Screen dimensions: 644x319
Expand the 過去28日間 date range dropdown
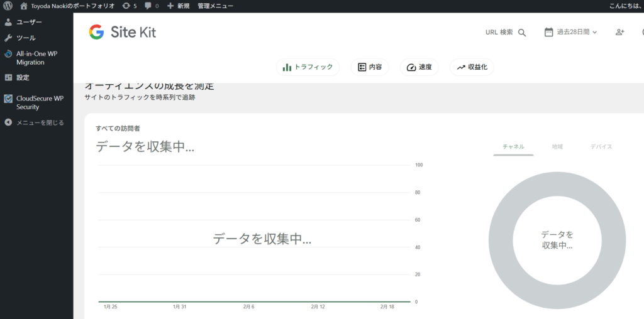(577, 32)
